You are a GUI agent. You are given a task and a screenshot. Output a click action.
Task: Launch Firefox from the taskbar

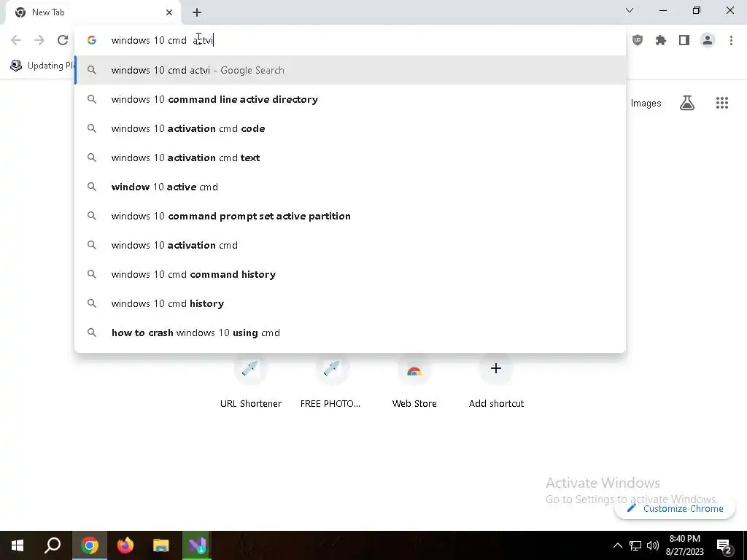pyautogui.click(x=125, y=545)
